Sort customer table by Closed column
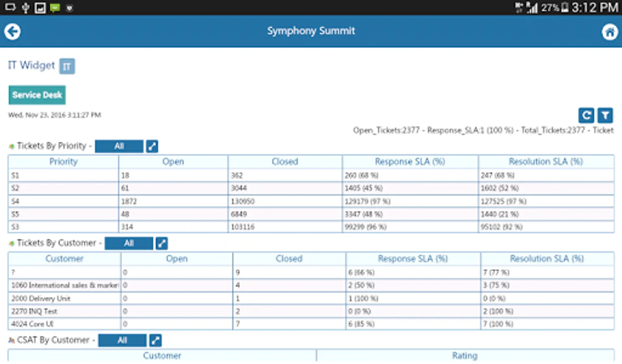This screenshot has width=622, height=364. [289, 259]
